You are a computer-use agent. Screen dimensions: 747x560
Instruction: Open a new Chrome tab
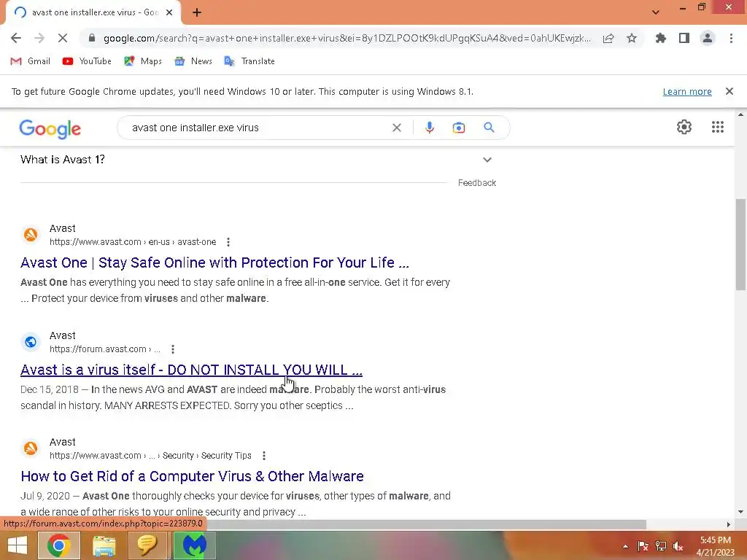[x=197, y=12]
